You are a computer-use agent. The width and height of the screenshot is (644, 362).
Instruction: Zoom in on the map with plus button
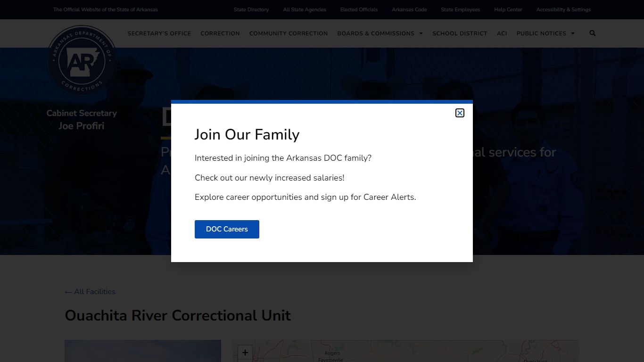point(245,353)
